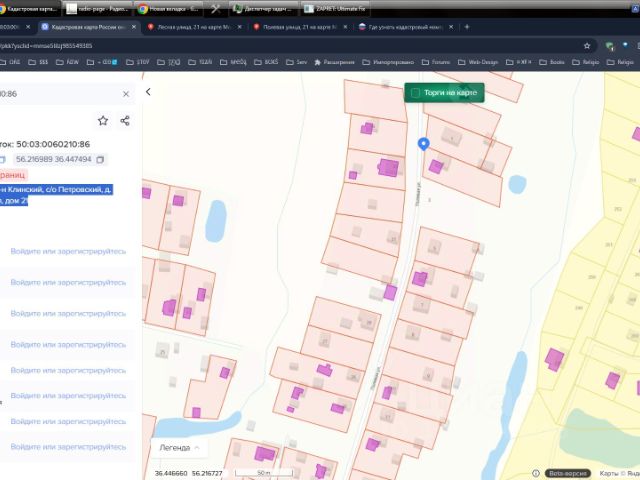The image size is (640, 480).
Task: Click the share icon in the info panel
Action: point(125,121)
